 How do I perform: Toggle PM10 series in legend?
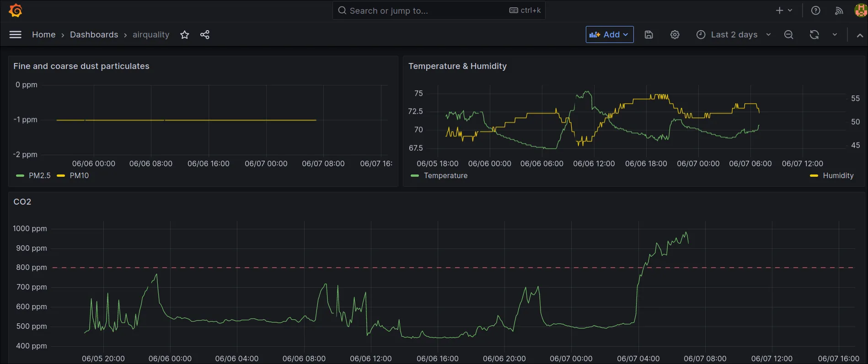[x=79, y=175]
